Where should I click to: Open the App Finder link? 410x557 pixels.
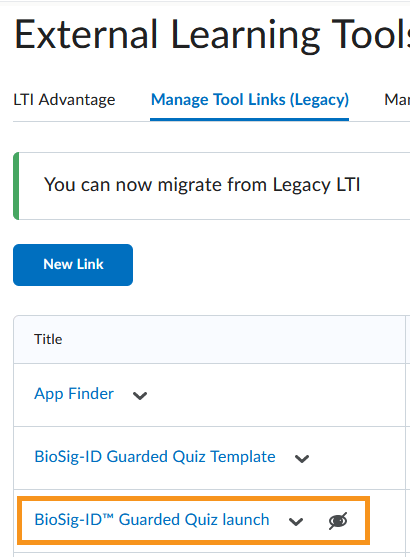point(74,394)
